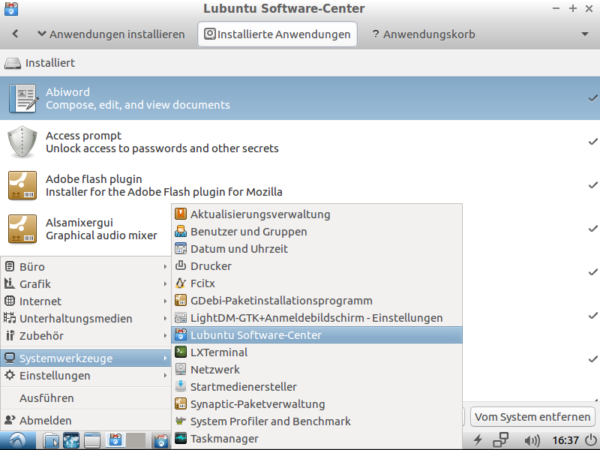Click the Adobe flash plugin package icon
Screen dimensions: 600x450
coord(23,186)
